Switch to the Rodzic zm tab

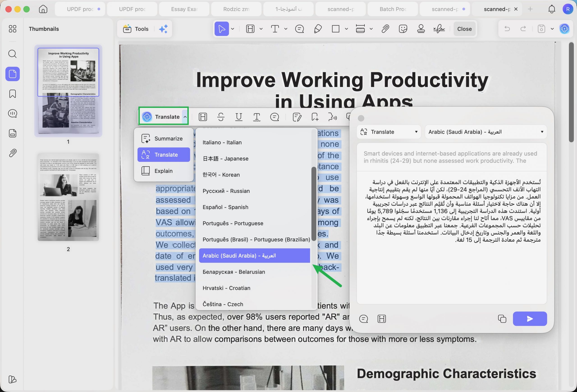click(236, 9)
